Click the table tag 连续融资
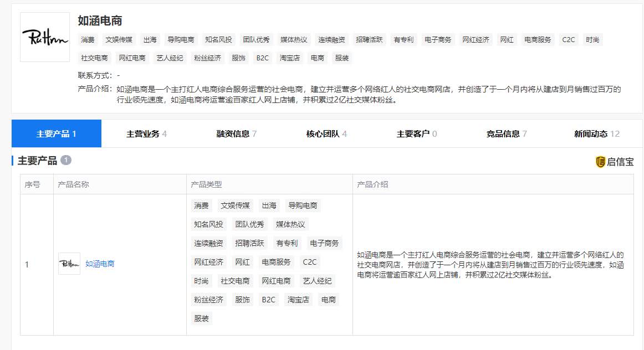 208,243
